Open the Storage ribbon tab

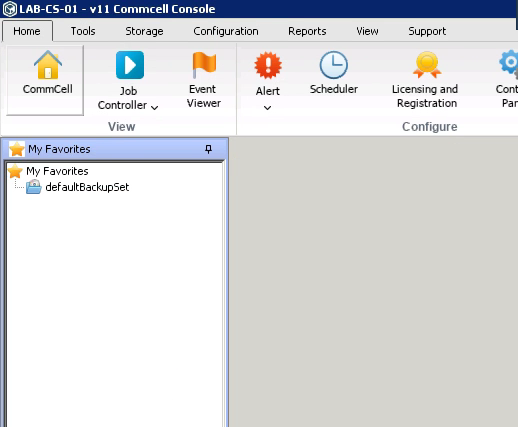click(x=144, y=31)
